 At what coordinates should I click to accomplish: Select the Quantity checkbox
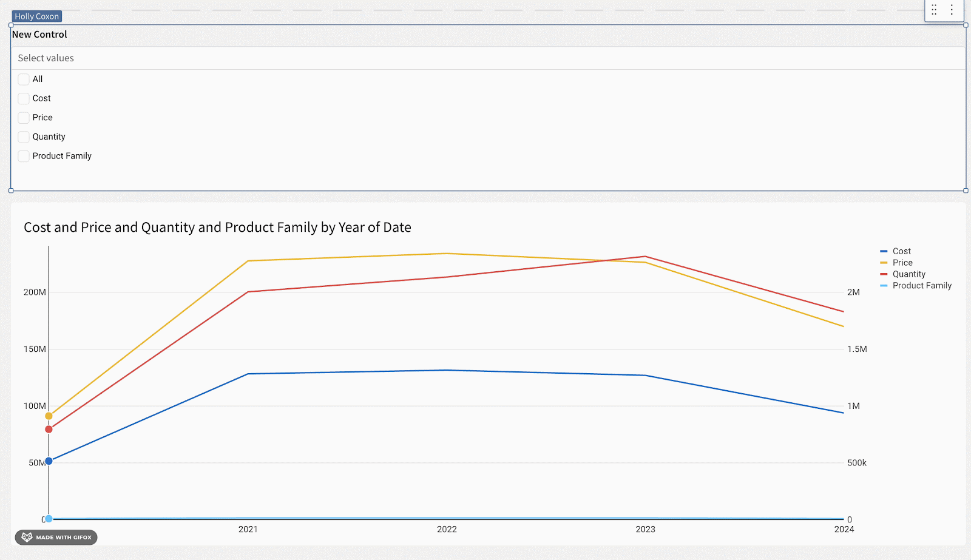tap(24, 137)
